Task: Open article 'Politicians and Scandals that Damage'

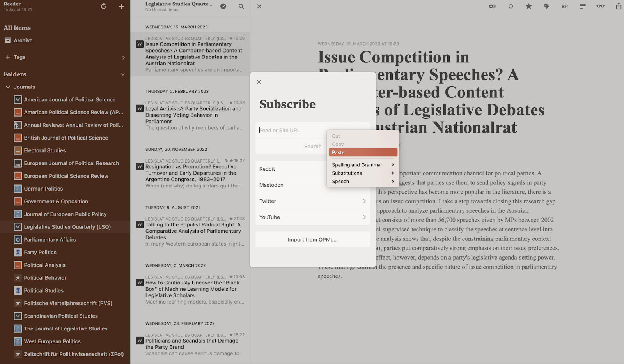Action: click(x=190, y=345)
